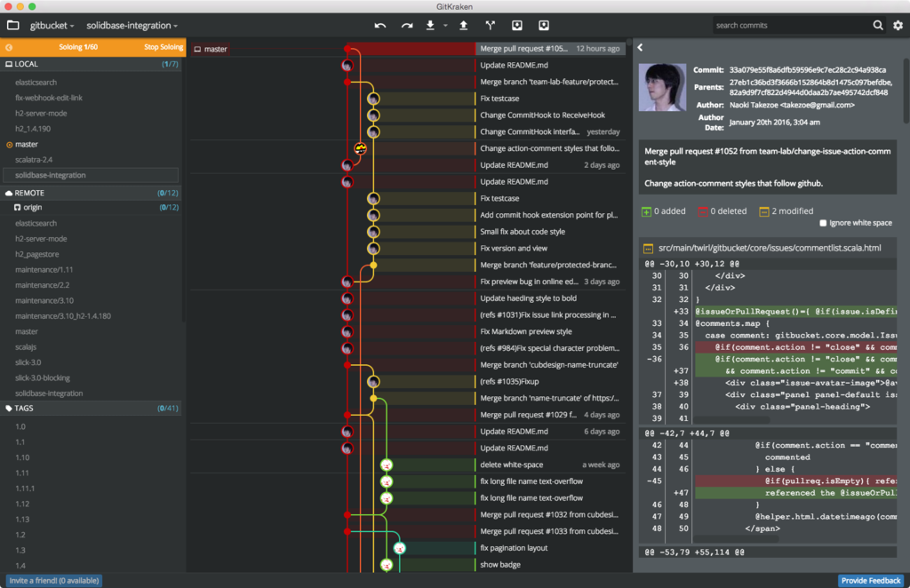Select commit 'Merge pull request #1029' 4 days ago
The width and height of the screenshot is (910, 588).
(x=550, y=415)
